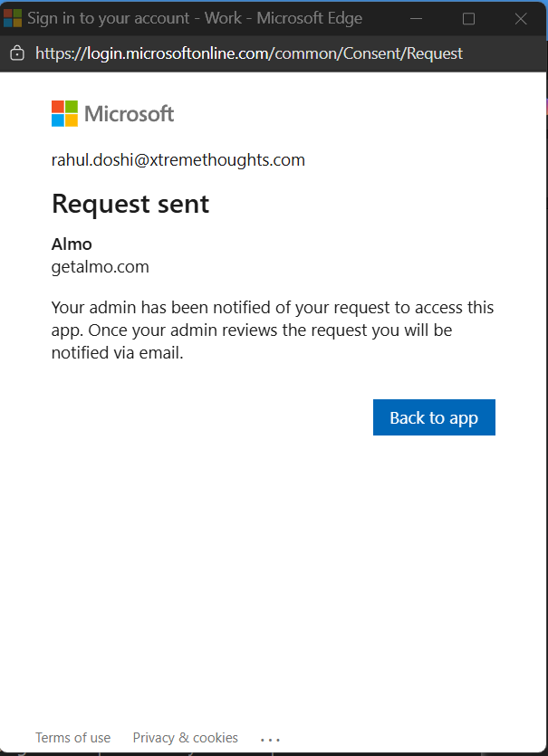Click the Almo app name
The height and width of the screenshot is (756, 548).
(x=71, y=244)
